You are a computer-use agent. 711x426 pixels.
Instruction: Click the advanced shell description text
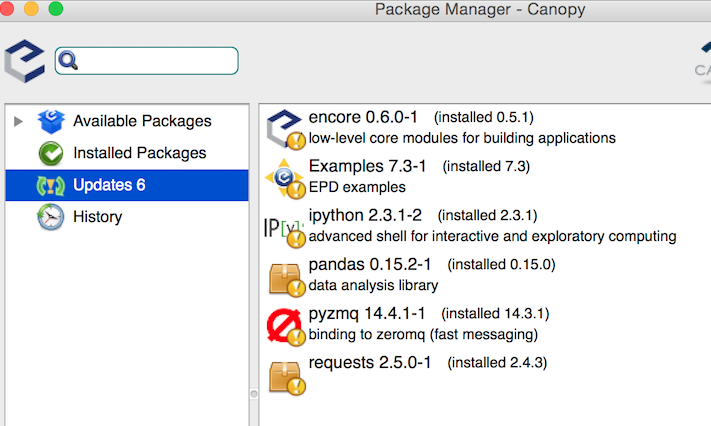tap(492, 236)
